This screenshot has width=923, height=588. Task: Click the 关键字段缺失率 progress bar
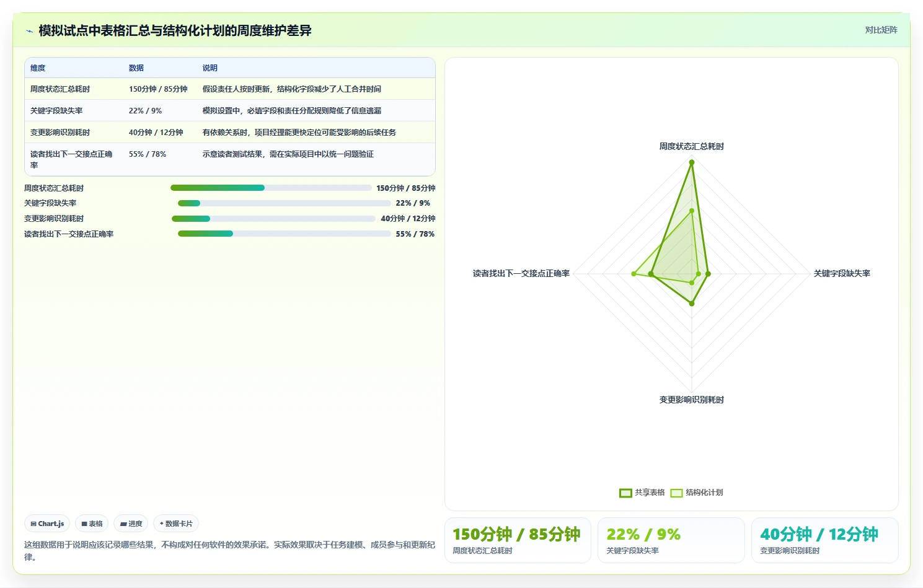pos(285,203)
